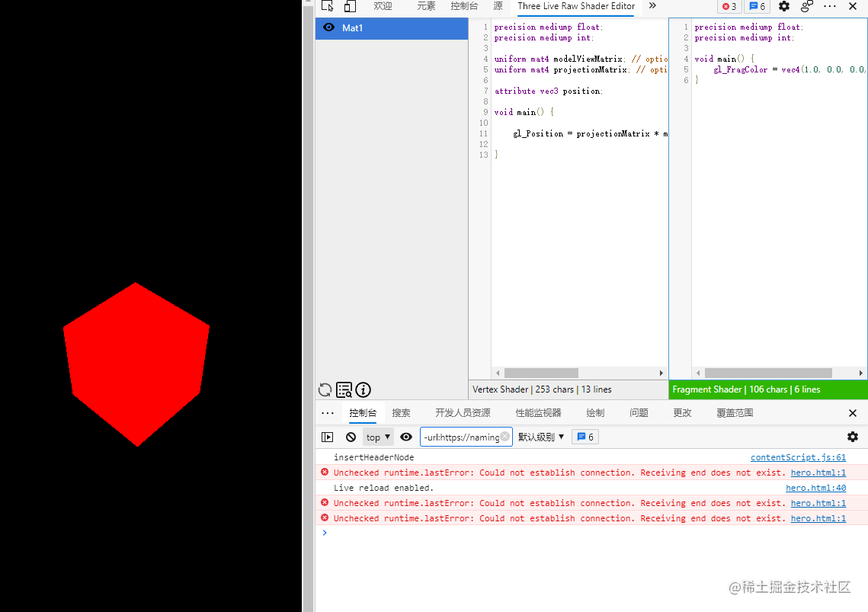
Task: Switch to the 绘制 drawer tab
Action: (x=595, y=413)
